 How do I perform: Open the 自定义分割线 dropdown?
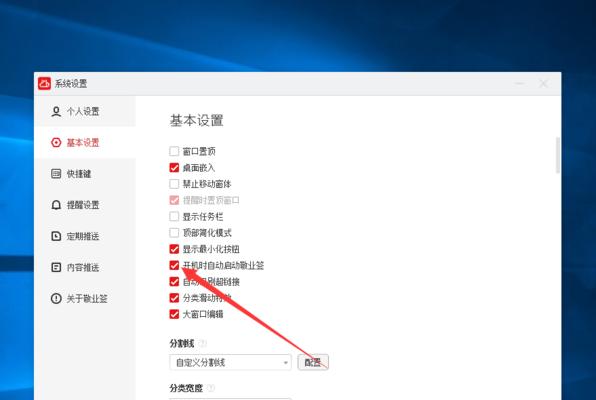(x=230, y=362)
